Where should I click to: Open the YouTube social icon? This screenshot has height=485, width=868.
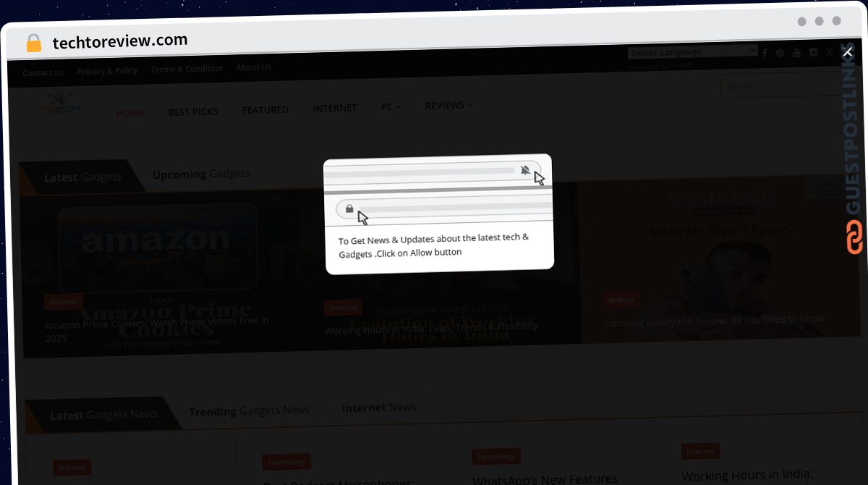point(797,52)
